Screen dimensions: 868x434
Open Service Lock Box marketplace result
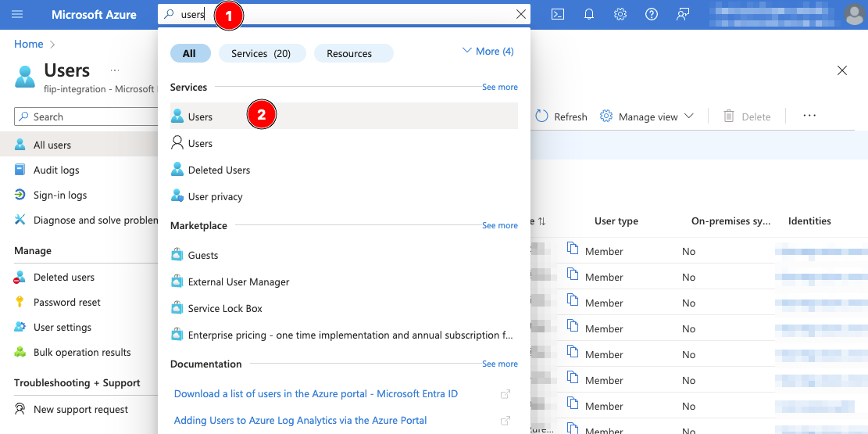[344, 309]
